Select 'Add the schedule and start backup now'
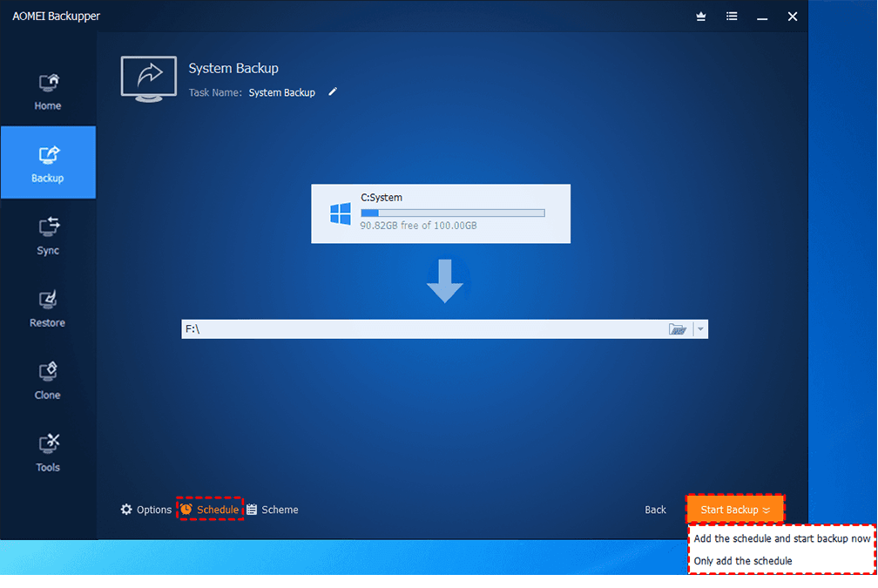 tap(781, 538)
